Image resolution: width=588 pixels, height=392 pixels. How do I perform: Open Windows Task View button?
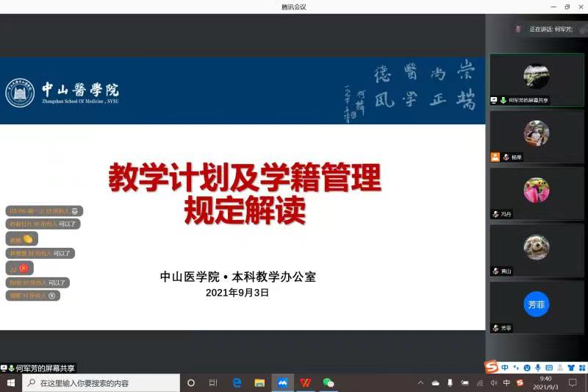(213, 383)
